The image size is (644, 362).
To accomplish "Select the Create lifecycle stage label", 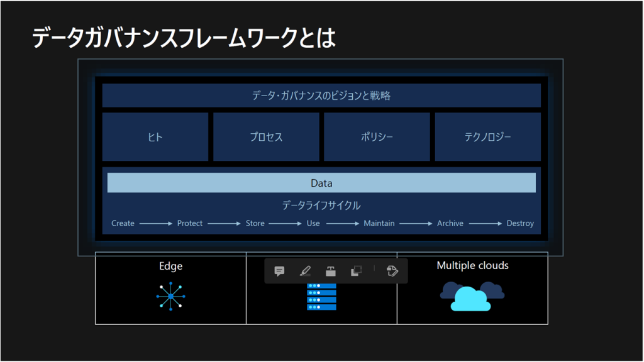I will pos(122,223).
